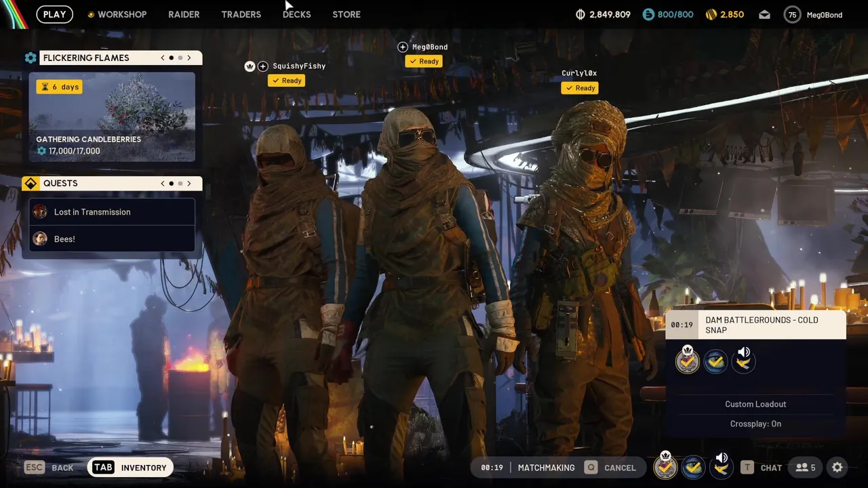Open the CHAT with T button
This screenshot has height=488, width=868.
point(761,468)
